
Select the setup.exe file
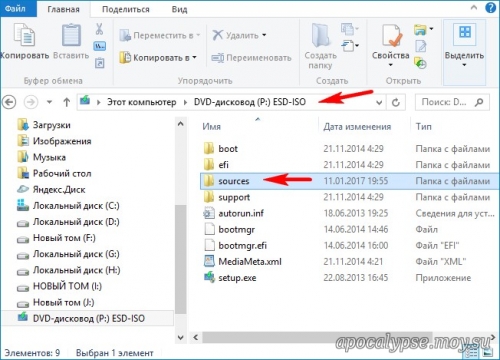coord(237,278)
